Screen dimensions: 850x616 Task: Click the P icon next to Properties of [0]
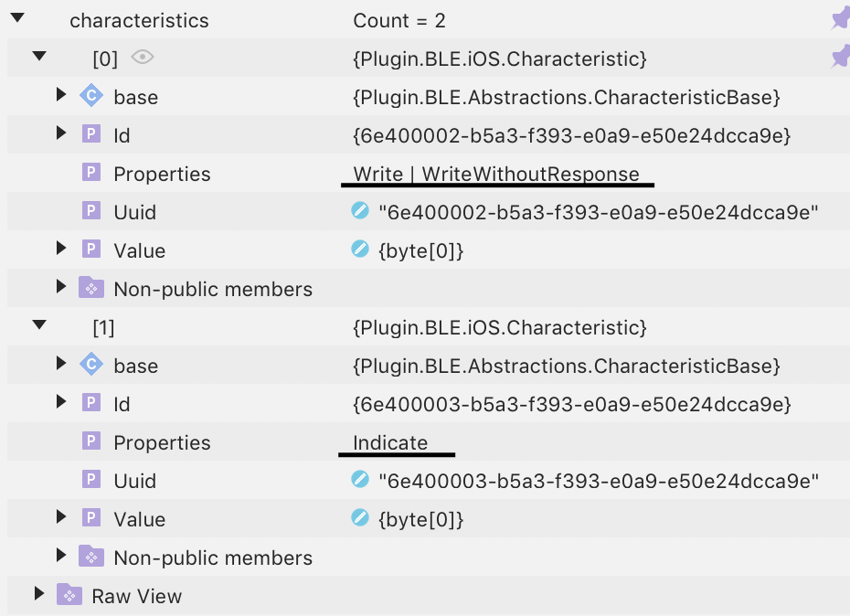tap(90, 173)
